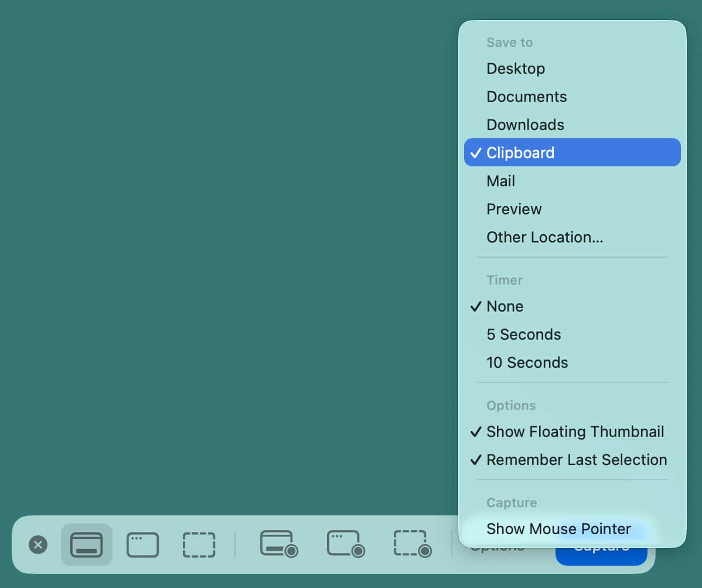Save screenshots to Desktop

pos(516,68)
